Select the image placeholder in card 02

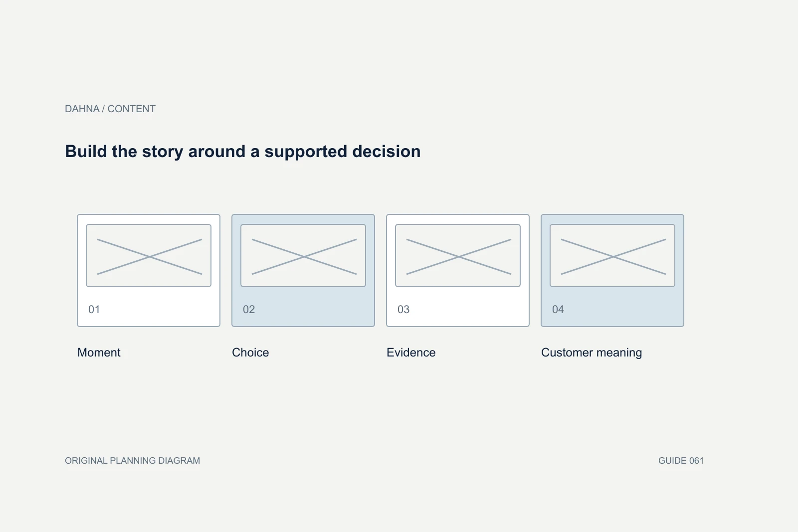pos(303,255)
